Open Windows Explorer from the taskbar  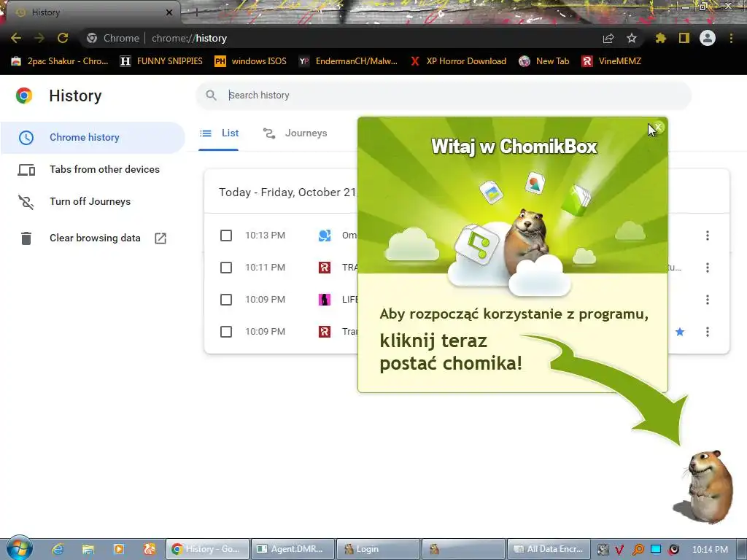[88, 549]
